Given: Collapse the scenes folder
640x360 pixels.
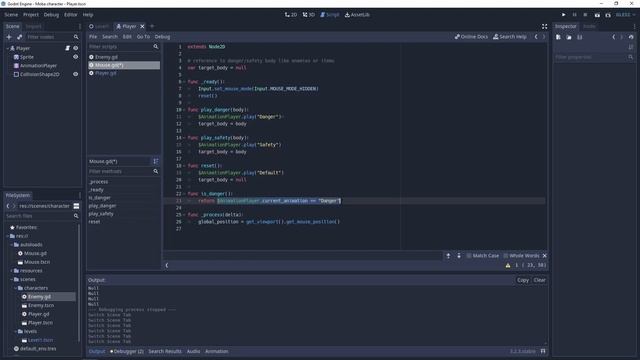Looking at the screenshot, I should coord(11,279).
